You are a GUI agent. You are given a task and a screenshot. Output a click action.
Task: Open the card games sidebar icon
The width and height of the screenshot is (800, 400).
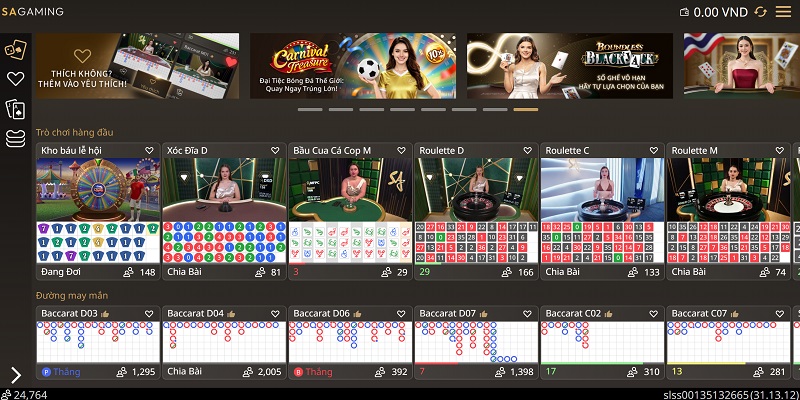click(15, 109)
